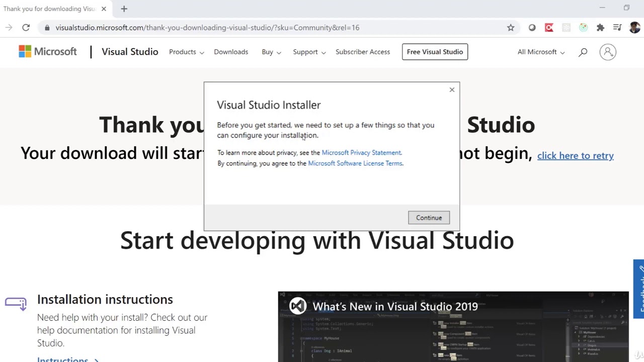This screenshot has height=362, width=644.
Task: Open the Microsoft Privacy Statement link
Action: 361,152
